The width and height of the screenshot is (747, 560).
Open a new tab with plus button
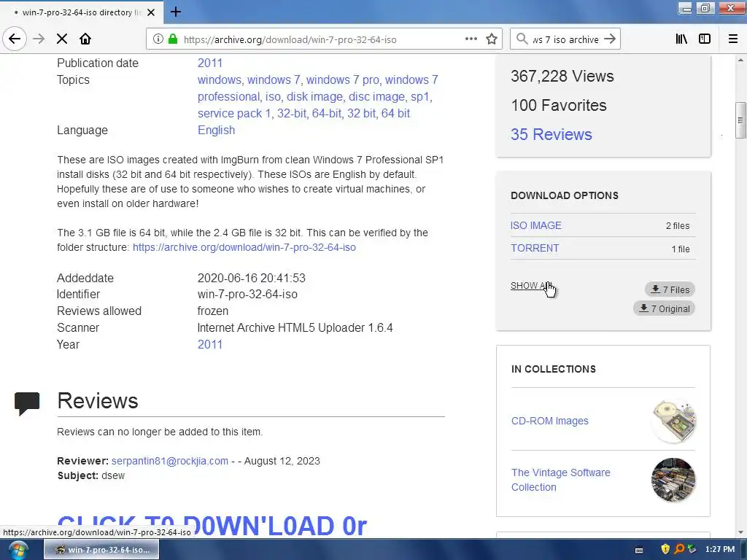pos(176,12)
